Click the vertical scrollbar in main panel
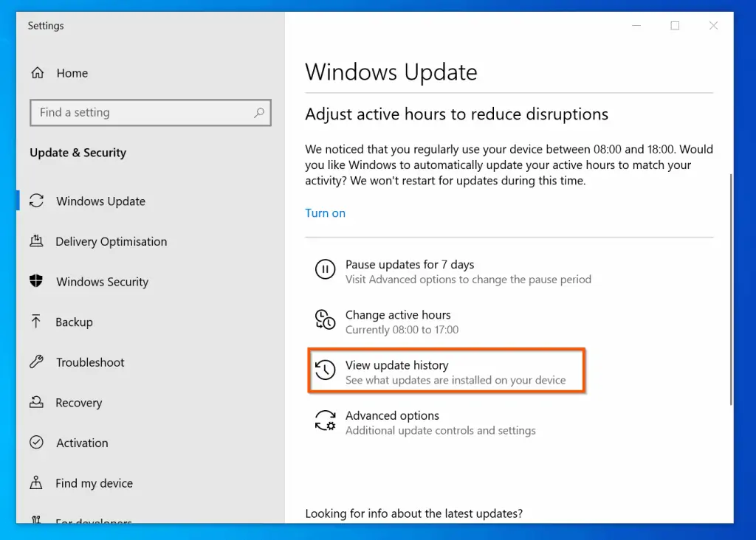Viewport: 756px width, 540px height. point(731,288)
